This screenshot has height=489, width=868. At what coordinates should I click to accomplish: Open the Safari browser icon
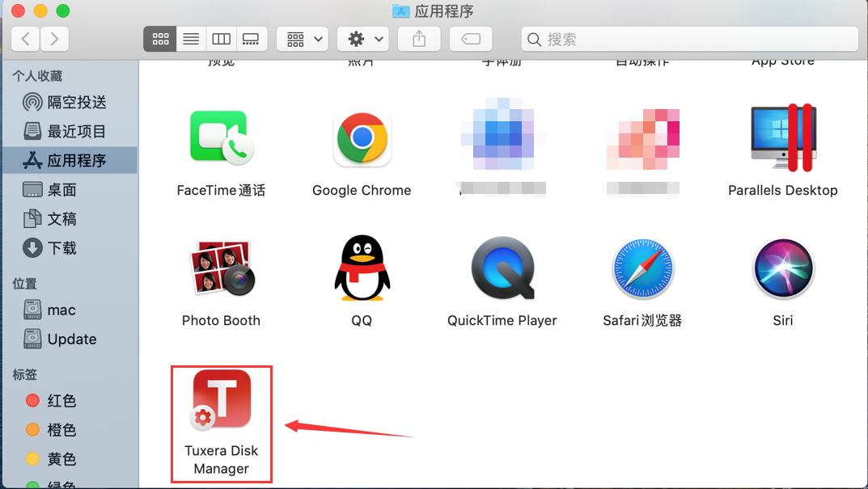tap(642, 270)
